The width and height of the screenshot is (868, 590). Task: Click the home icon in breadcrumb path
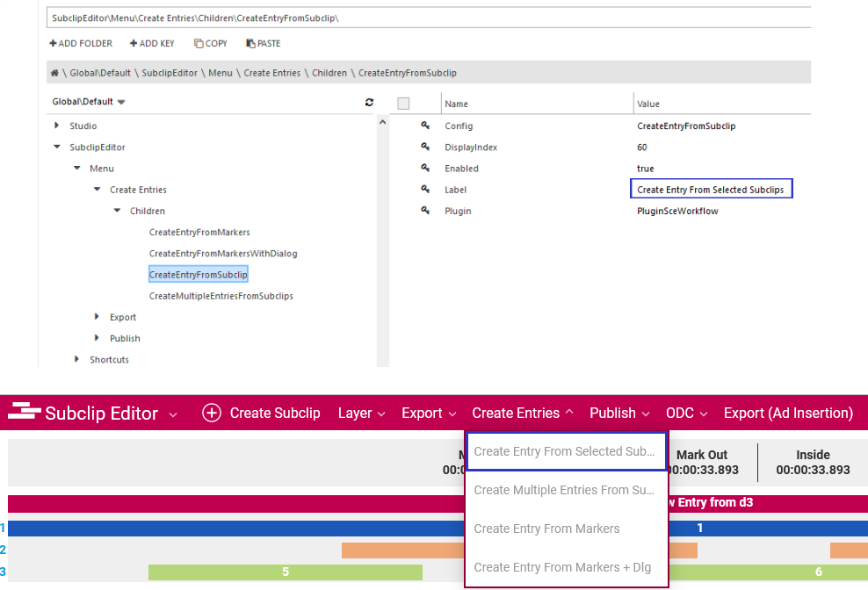tap(54, 73)
